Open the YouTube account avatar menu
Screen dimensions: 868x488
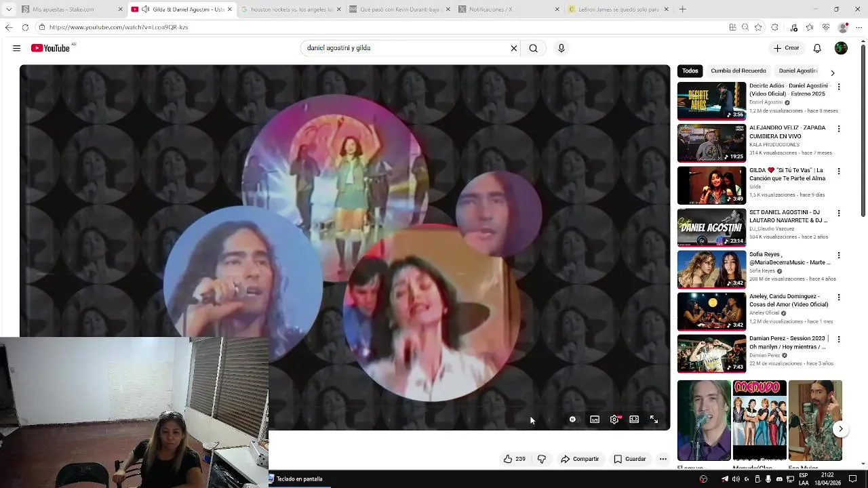tap(841, 48)
